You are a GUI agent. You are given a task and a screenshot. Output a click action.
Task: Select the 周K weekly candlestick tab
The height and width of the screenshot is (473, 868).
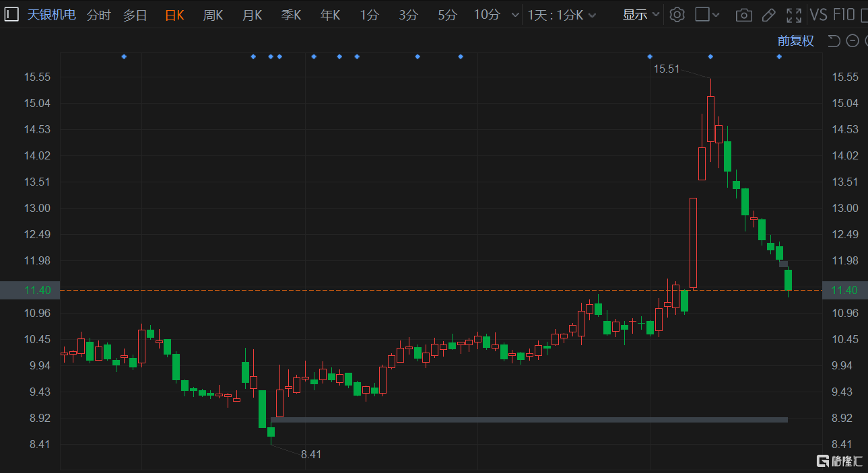coord(213,15)
